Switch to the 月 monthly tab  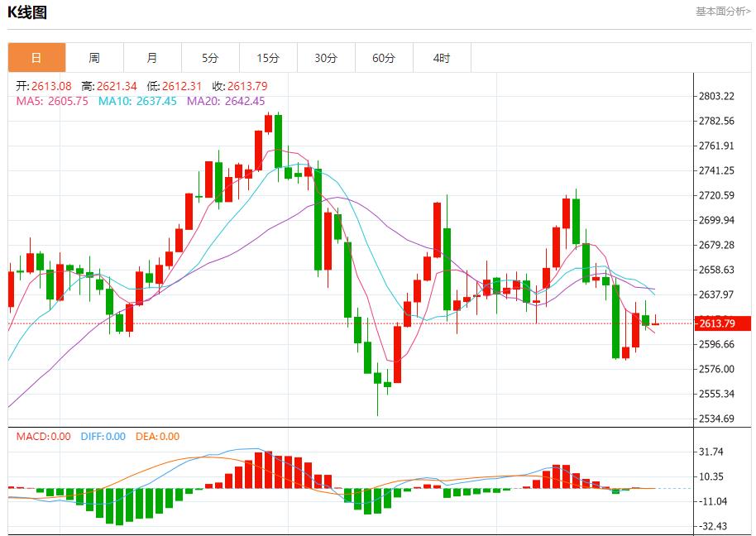coord(152,58)
